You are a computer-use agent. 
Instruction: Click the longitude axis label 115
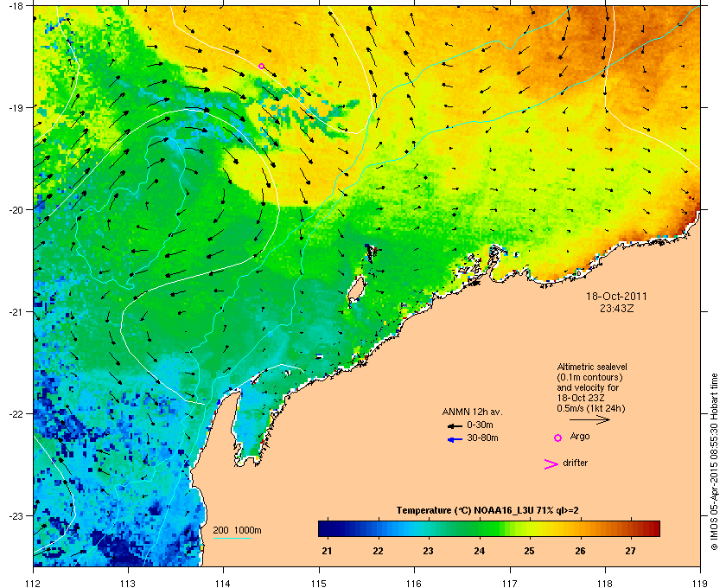pyautogui.click(x=319, y=583)
